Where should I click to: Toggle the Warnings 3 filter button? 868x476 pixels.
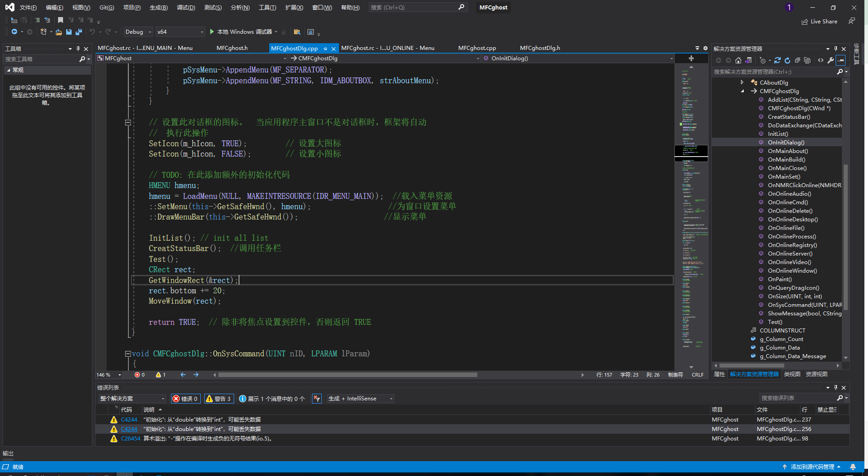218,399
